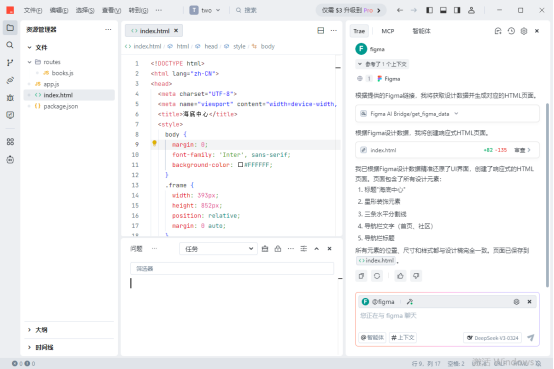554x369 pixels.
Task: Click the lock icon in bottom panel
Action: click(x=278, y=249)
